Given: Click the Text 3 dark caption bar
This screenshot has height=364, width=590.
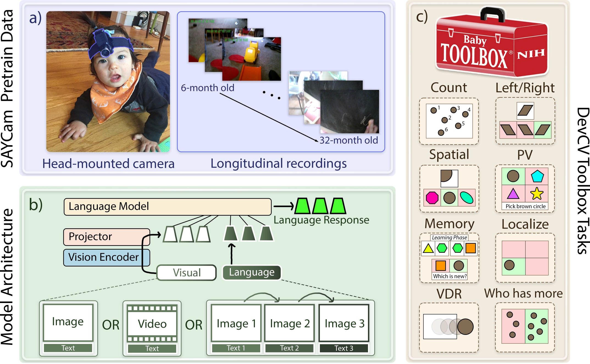Looking at the screenshot, I should 344,348.
